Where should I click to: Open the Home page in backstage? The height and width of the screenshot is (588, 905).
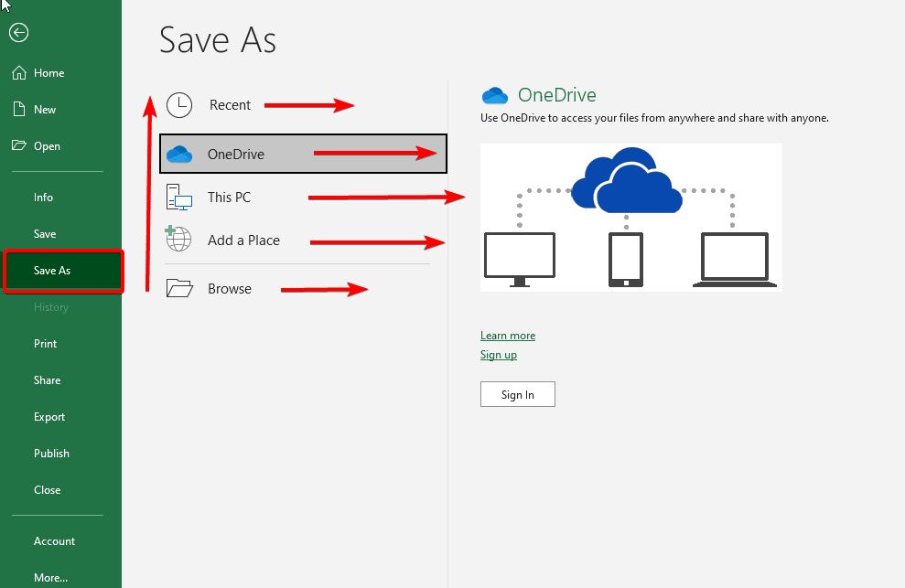coord(60,73)
